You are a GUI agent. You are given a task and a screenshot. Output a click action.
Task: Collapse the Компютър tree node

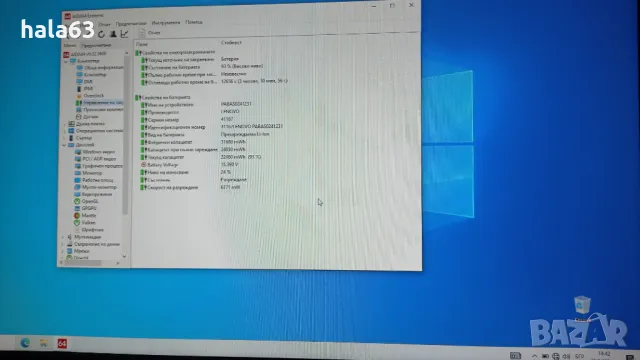click(66, 61)
